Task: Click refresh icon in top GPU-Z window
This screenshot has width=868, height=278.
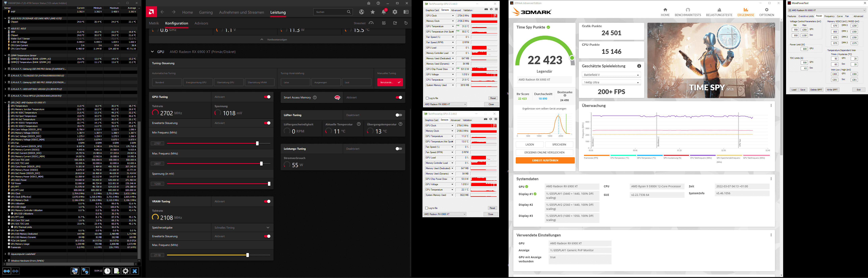Action: [x=491, y=10]
